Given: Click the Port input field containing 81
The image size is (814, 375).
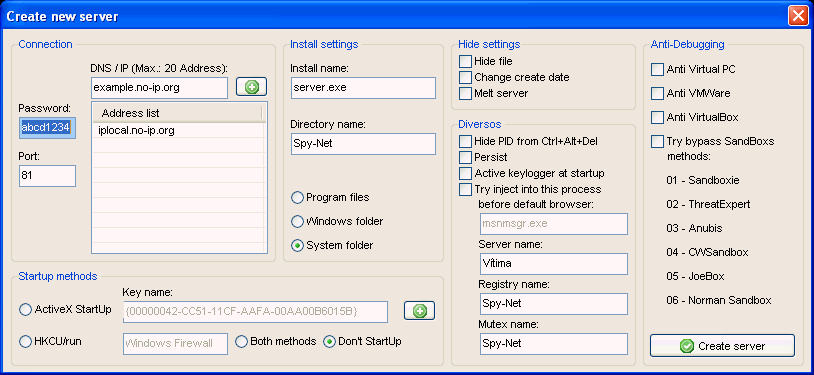Looking at the screenshot, I should [47, 176].
